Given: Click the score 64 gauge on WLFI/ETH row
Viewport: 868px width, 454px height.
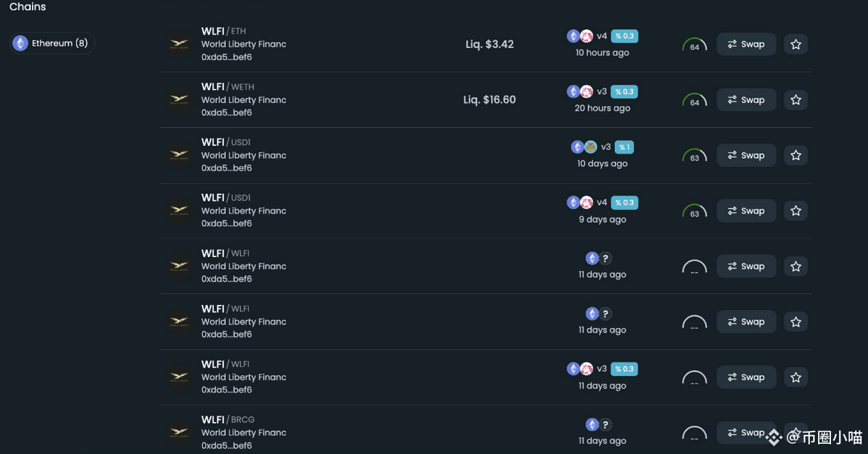Looking at the screenshot, I should click(695, 45).
